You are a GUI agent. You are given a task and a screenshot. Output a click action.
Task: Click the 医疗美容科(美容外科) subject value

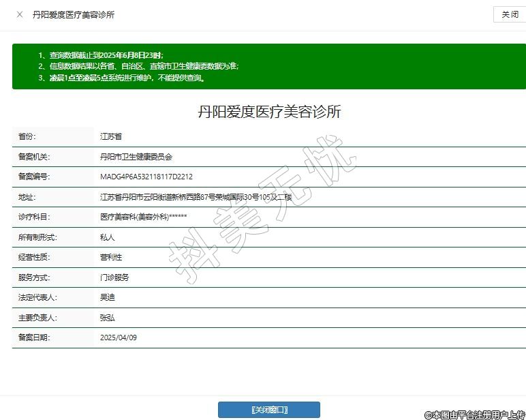[x=143, y=217]
